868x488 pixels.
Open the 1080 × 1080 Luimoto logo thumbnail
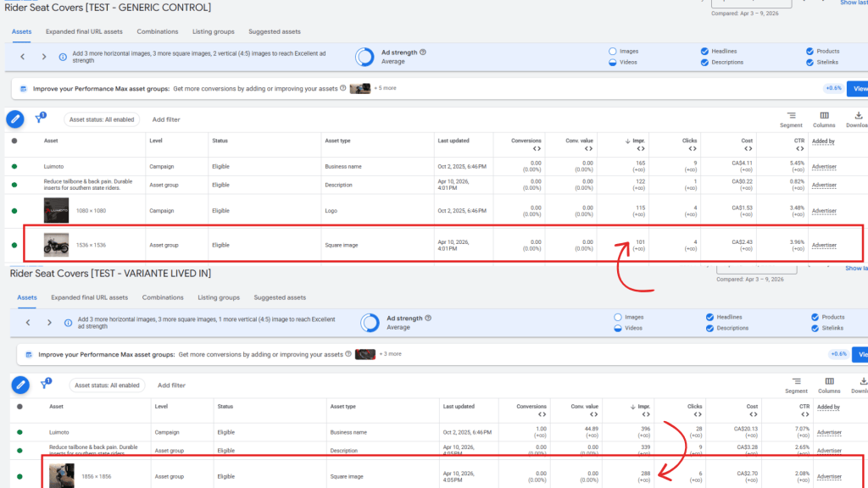(x=57, y=210)
